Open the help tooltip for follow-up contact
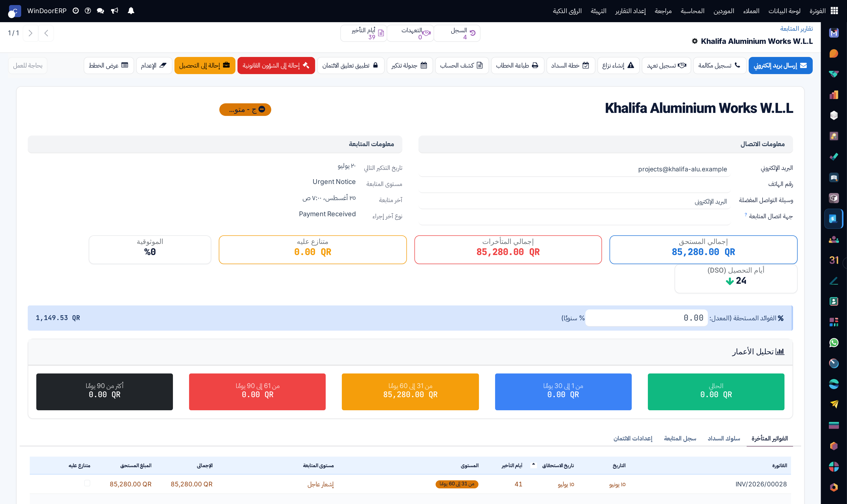The image size is (847, 504). click(746, 215)
